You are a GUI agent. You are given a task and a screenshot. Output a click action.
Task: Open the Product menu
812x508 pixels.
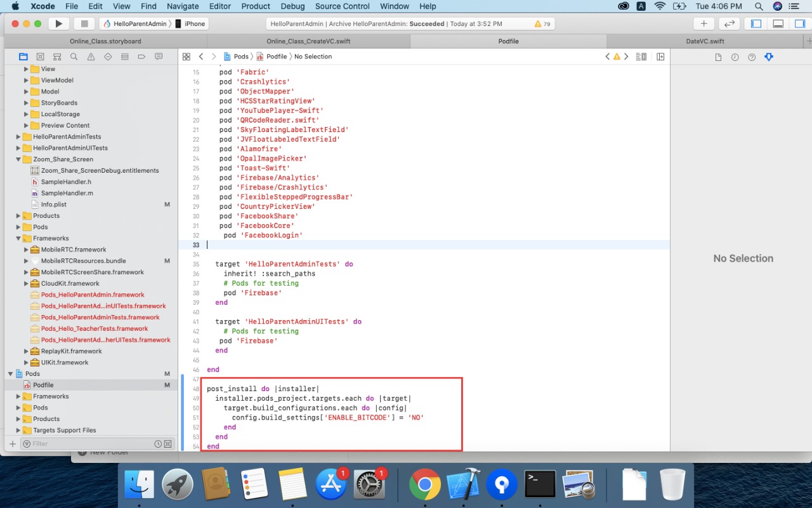coord(256,6)
